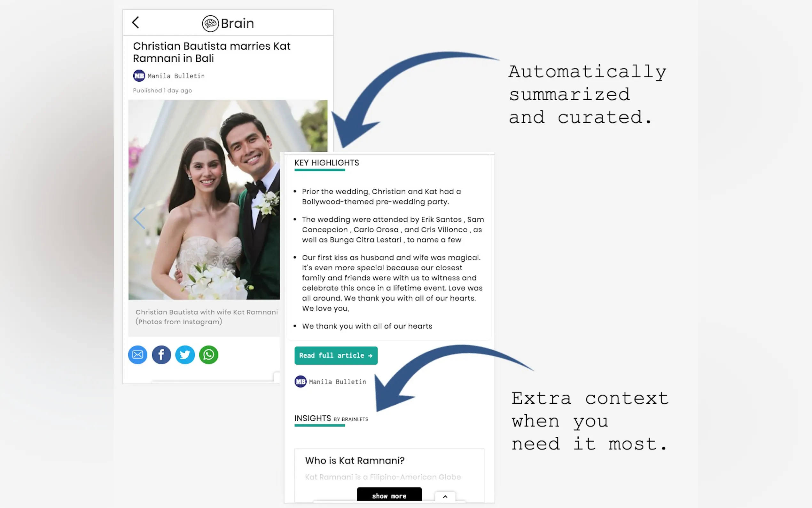This screenshot has height=508, width=812.
Task: Click Manila Bulletin logo below Read full article
Action: pyautogui.click(x=301, y=381)
